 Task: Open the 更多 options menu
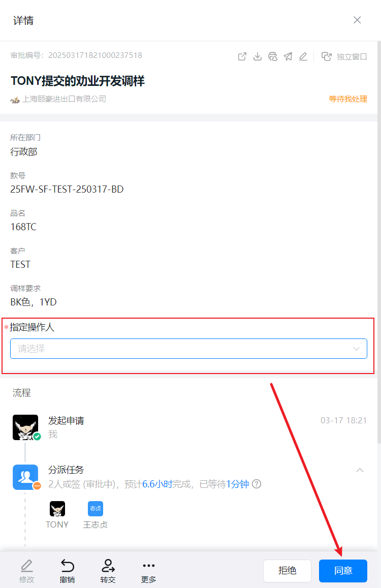tap(148, 571)
